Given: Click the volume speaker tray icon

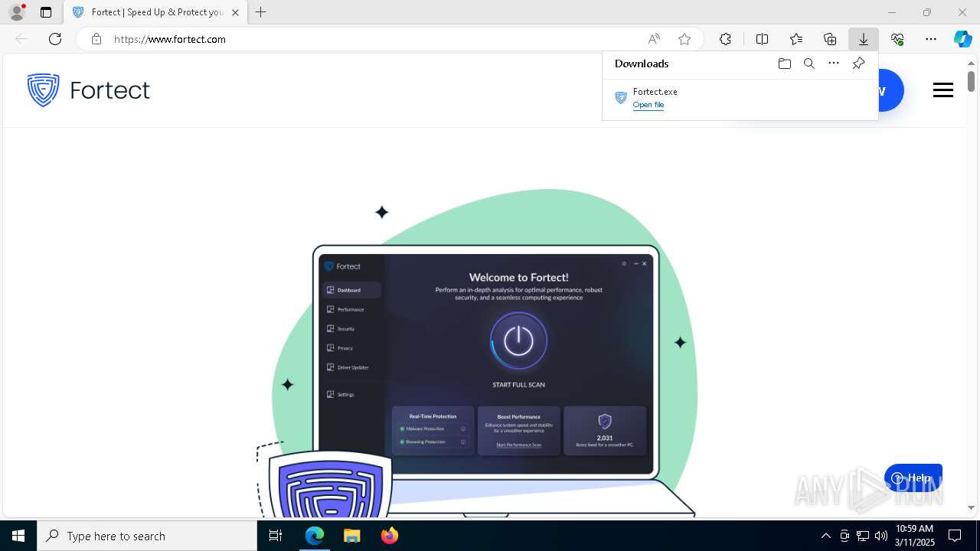Looking at the screenshot, I should click(x=881, y=536).
